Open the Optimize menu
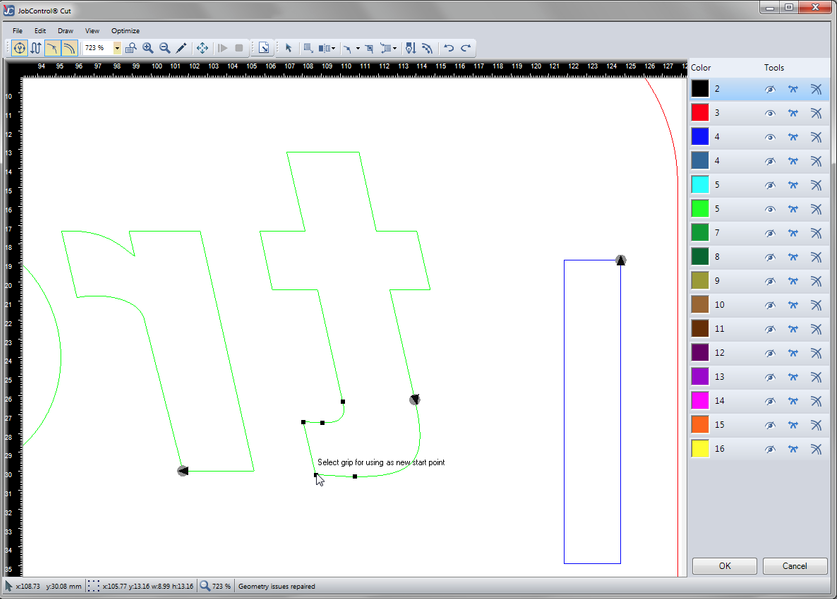Image resolution: width=837 pixels, height=599 pixels. (125, 31)
